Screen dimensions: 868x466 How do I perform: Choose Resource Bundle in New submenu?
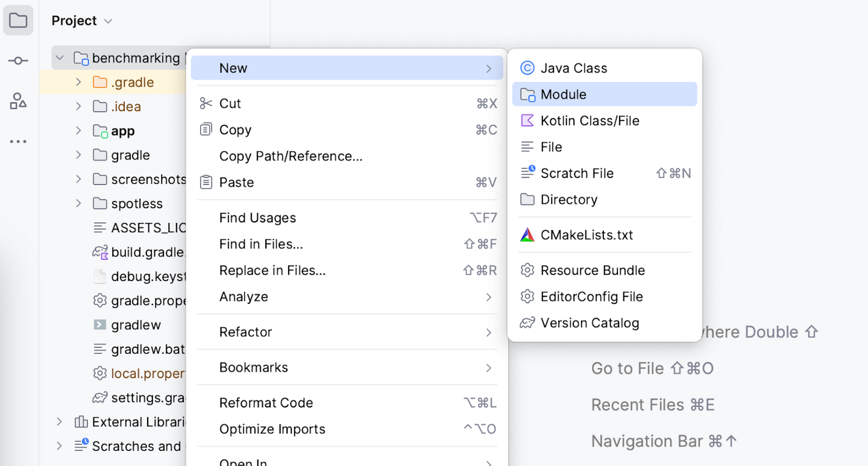pyautogui.click(x=593, y=271)
